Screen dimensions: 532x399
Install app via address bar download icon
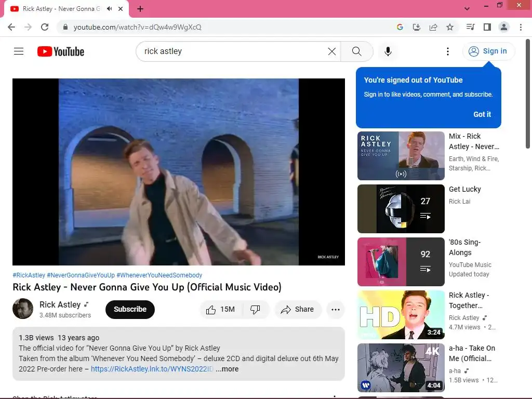(x=416, y=27)
